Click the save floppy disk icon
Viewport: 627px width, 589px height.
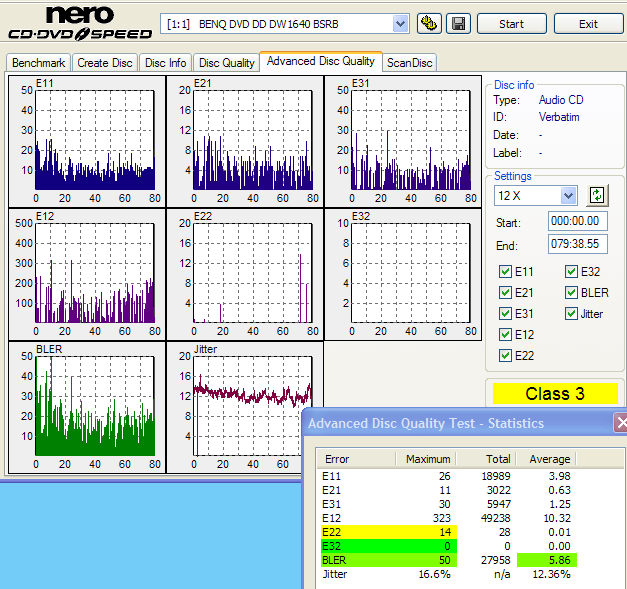coord(458,23)
